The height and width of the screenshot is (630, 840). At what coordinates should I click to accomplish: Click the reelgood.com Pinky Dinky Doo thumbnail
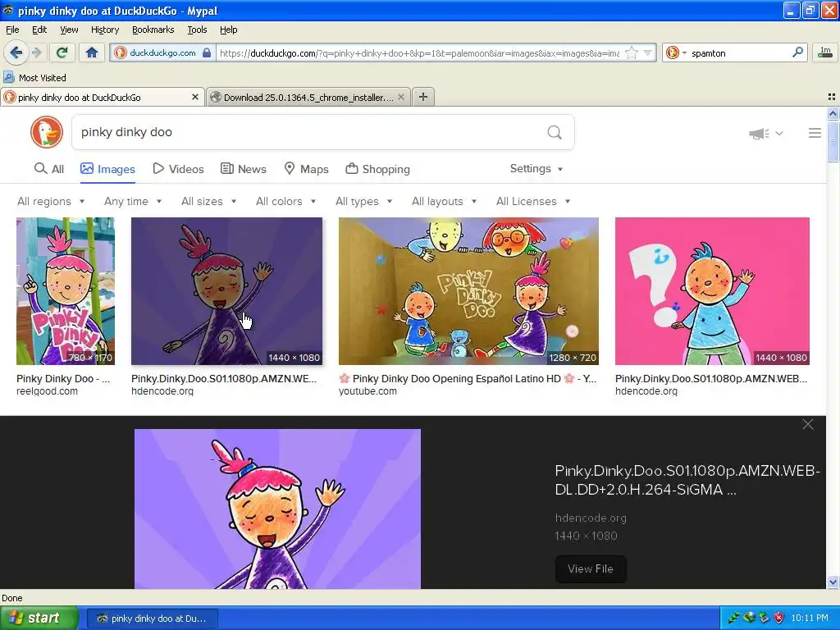click(x=66, y=291)
